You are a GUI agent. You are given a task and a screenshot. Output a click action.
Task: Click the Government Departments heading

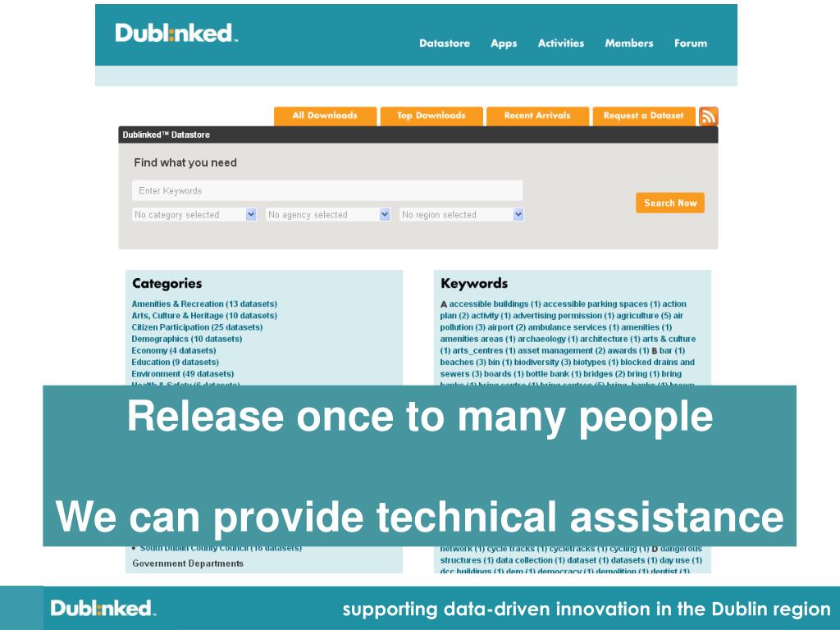[x=188, y=564]
